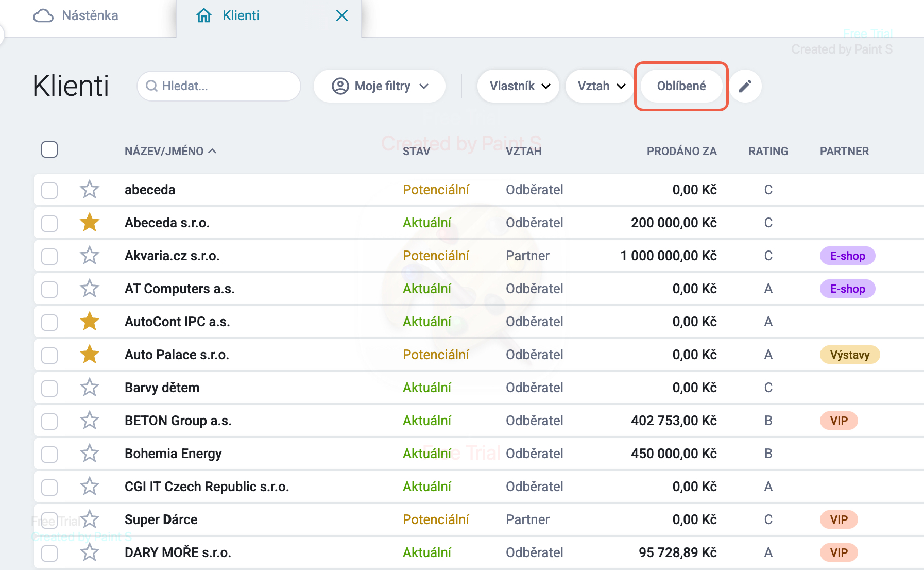Open the Moje filtry dropdown
The image size is (924, 570).
380,86
